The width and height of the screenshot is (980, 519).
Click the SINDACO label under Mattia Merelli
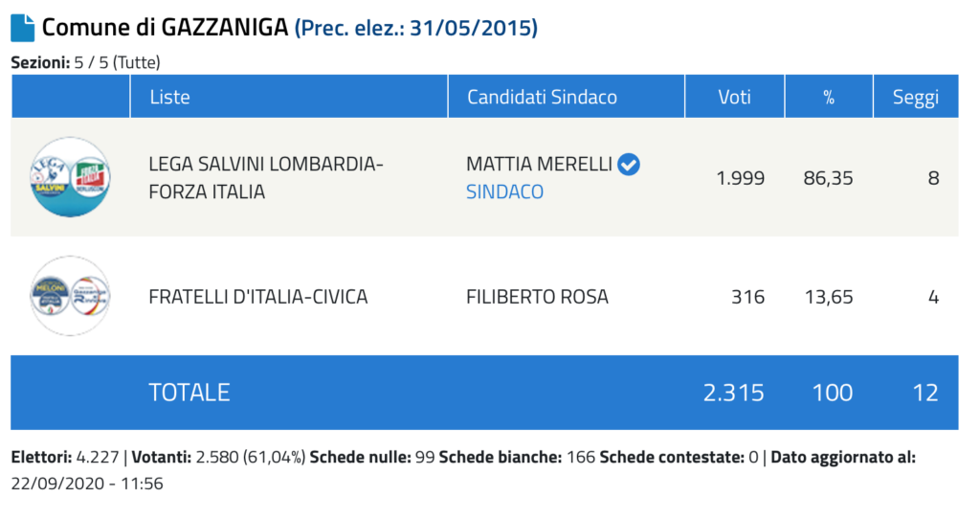[x=505, y=192]
